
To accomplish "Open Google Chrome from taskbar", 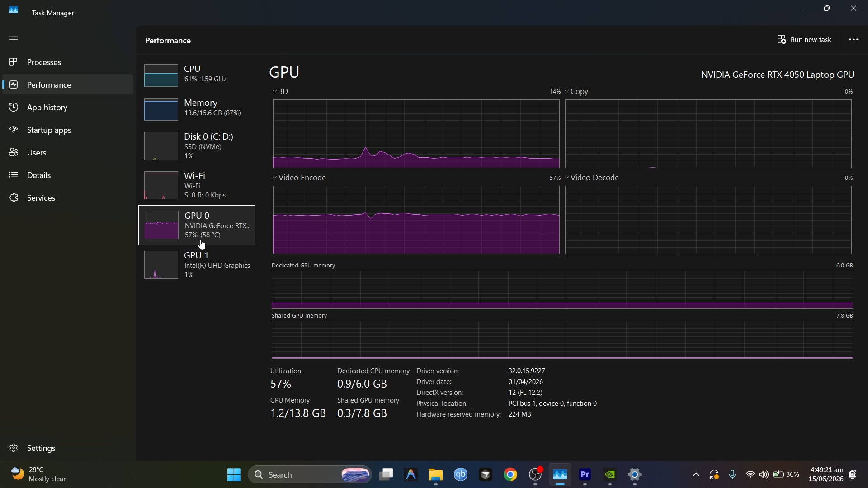I will pyautogui.click(x=510, y=475).
